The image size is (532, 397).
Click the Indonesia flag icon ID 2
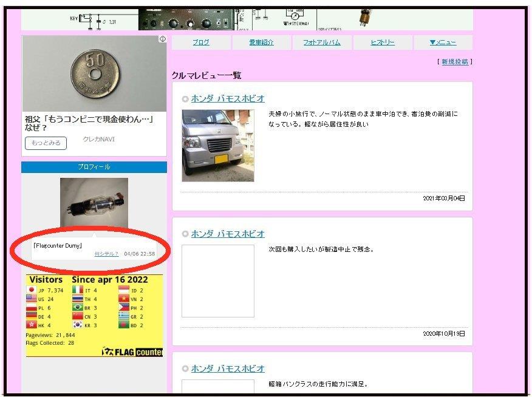pyautogui.click(x=124, y=290)
